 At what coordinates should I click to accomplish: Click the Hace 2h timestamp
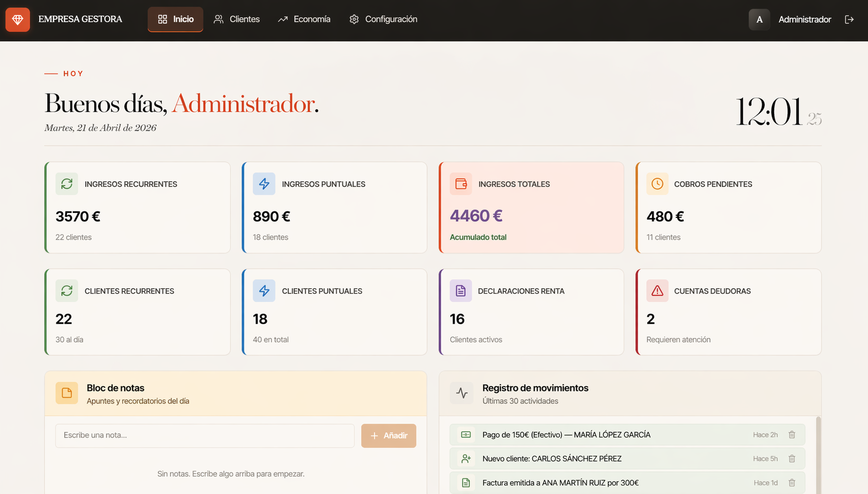tap(765, 434)
